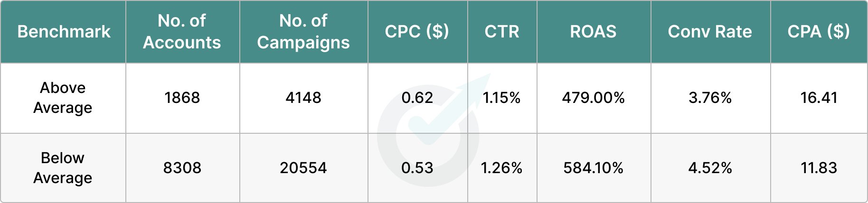Select the CPA ($) column header
Image resolution: width=868 pixels, height=203 pixels.
coord(819,32)
